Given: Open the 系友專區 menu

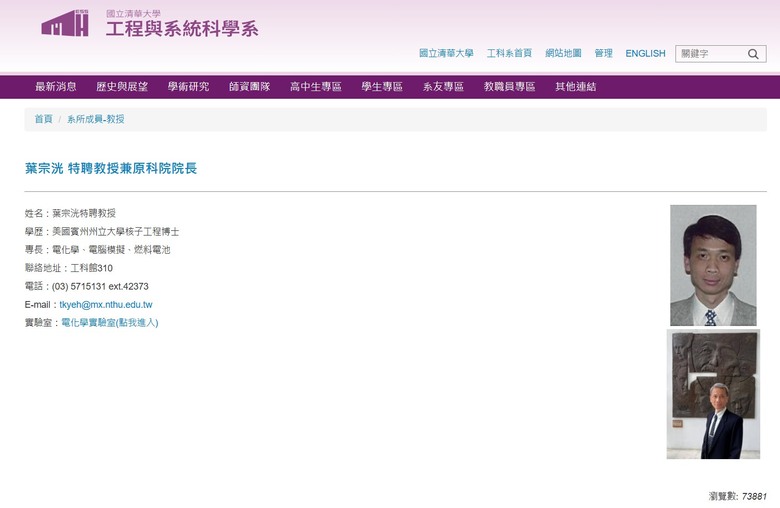Looking at the screenshot, I should (443, 87).
